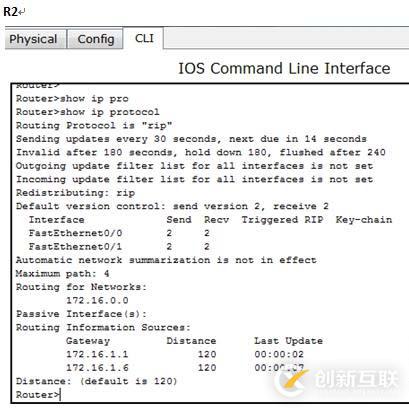Place cursor at the last Router> prompt
This screenshot has height=409, width=409.
[38, 395]
